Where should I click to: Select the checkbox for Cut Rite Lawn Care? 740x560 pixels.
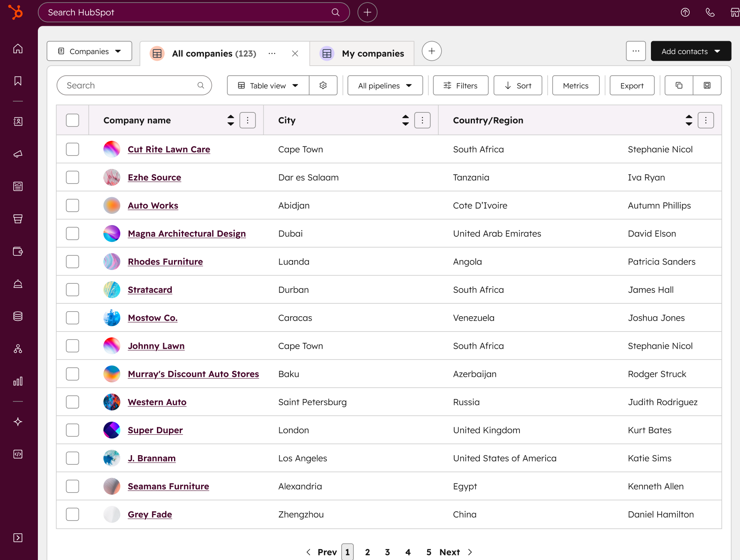coord(72,149)
